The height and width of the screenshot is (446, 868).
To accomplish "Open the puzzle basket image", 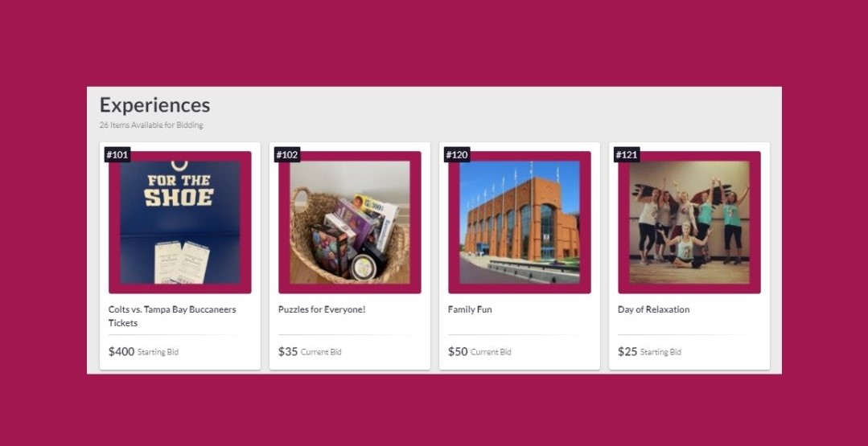I will coord(350,222).
